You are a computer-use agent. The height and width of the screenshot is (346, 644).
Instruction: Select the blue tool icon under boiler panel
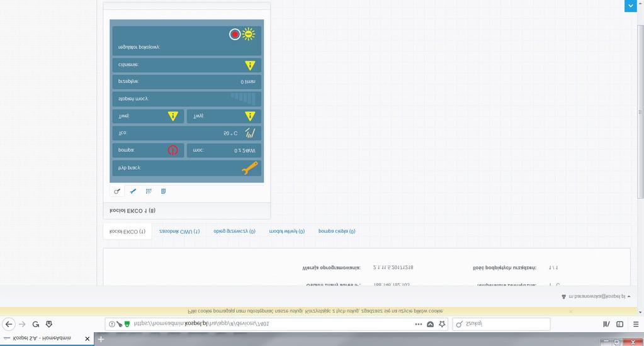tap(133, 191)
